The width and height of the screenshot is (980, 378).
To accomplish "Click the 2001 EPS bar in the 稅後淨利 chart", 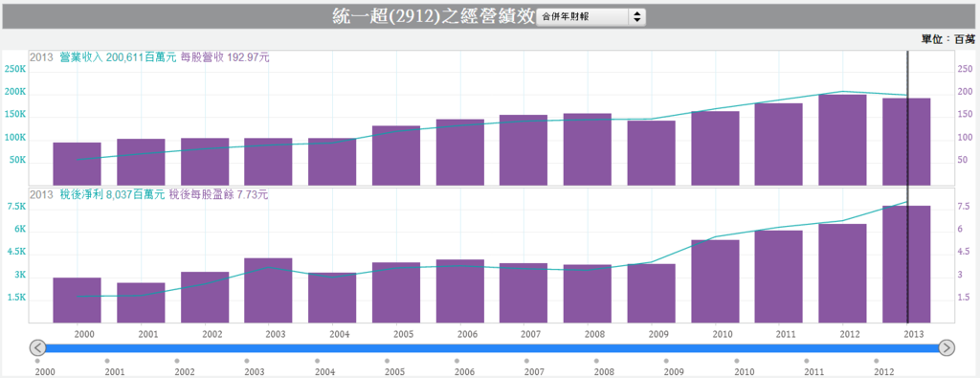I will coord(142,303).
